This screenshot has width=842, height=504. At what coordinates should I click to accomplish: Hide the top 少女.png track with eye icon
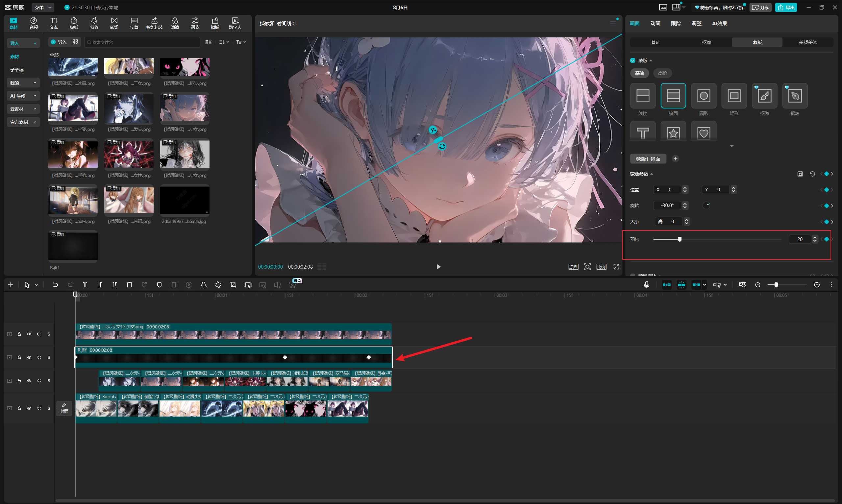click(29, 334)
